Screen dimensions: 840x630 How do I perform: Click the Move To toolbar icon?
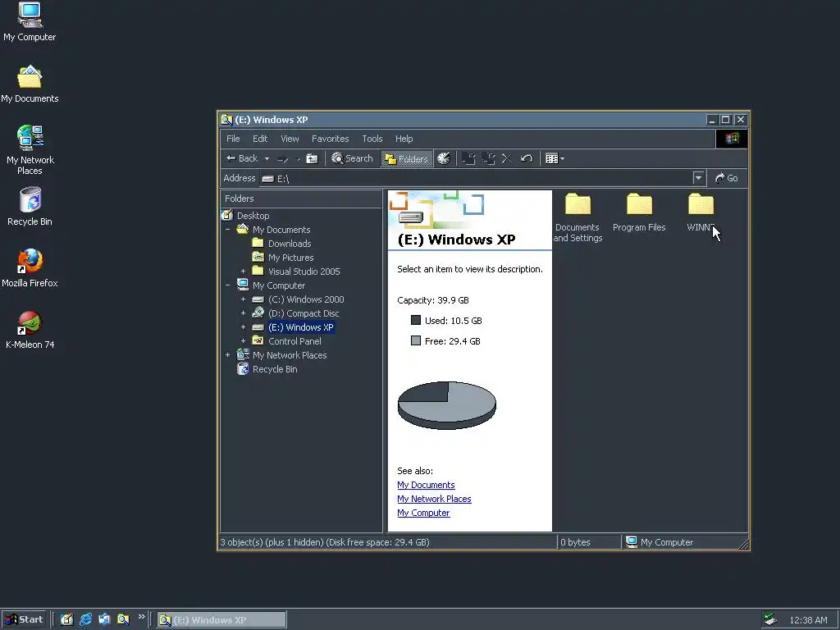click(x=468, y=158)
